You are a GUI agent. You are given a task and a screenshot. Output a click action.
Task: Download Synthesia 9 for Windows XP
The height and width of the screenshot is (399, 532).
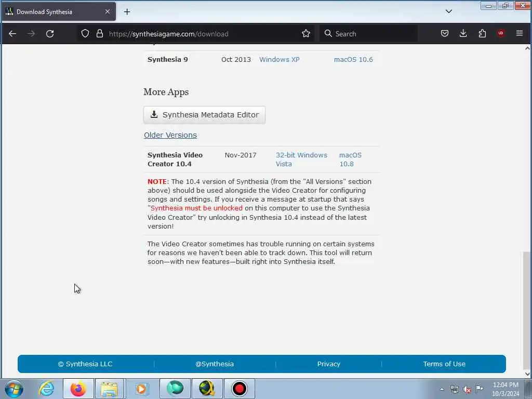(x=279, y=59)
